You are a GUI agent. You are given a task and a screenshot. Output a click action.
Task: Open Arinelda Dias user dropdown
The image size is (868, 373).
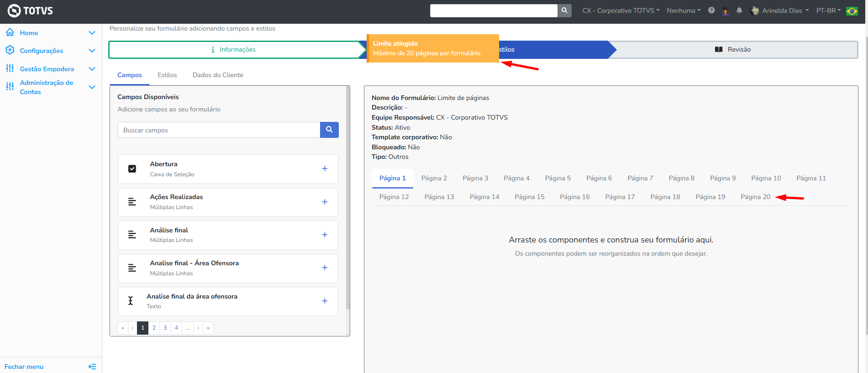[x=785, y=11]
